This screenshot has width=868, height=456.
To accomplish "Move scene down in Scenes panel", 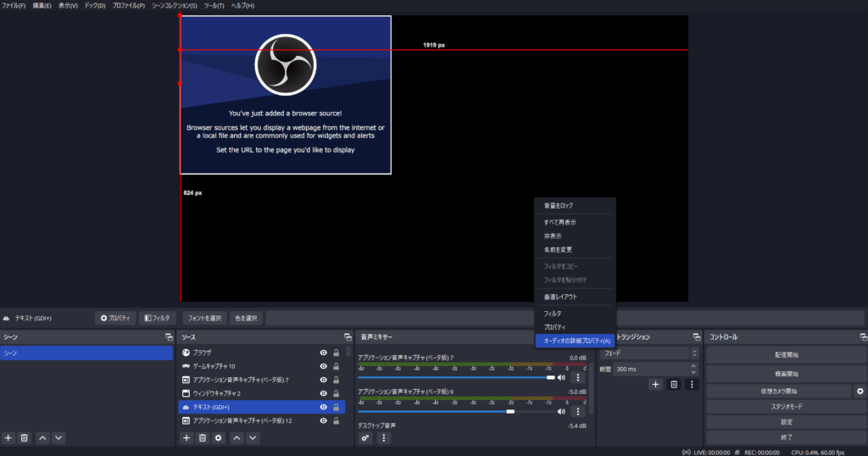I will pyautogui.click(x=58, y=437).
